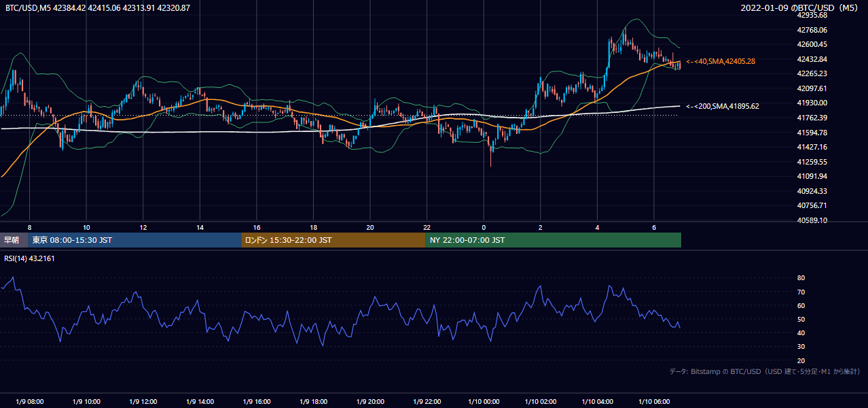Click price axis value 41259.55
The image size is (868, 408).
[x=812, y=162]
